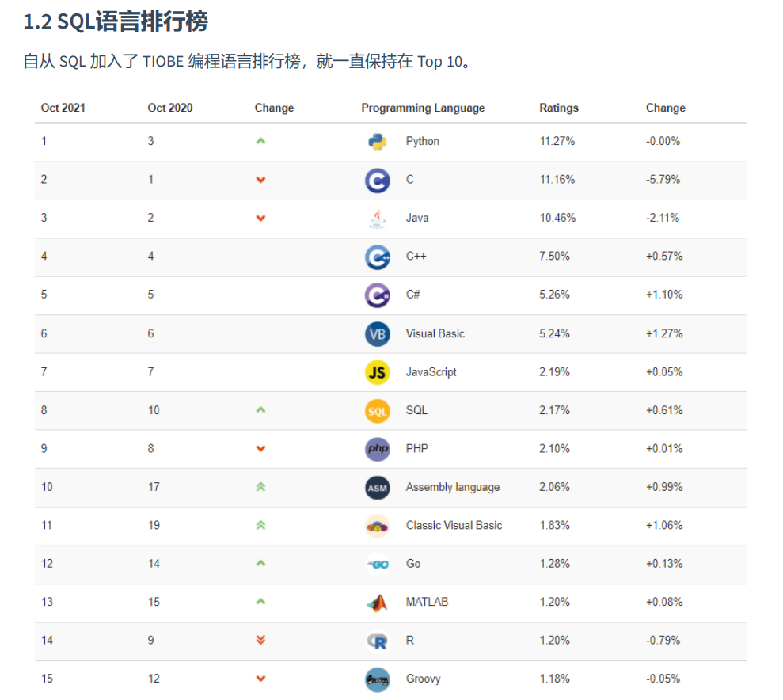Click the red down arrow in Groovy row

[260, 679]
